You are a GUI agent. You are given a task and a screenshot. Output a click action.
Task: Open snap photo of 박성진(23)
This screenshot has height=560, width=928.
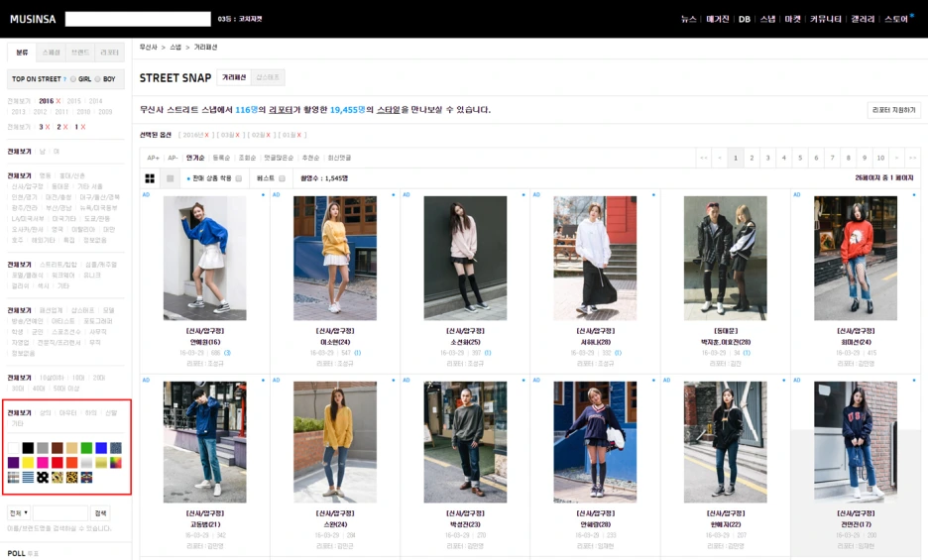[x=465, y=442]
